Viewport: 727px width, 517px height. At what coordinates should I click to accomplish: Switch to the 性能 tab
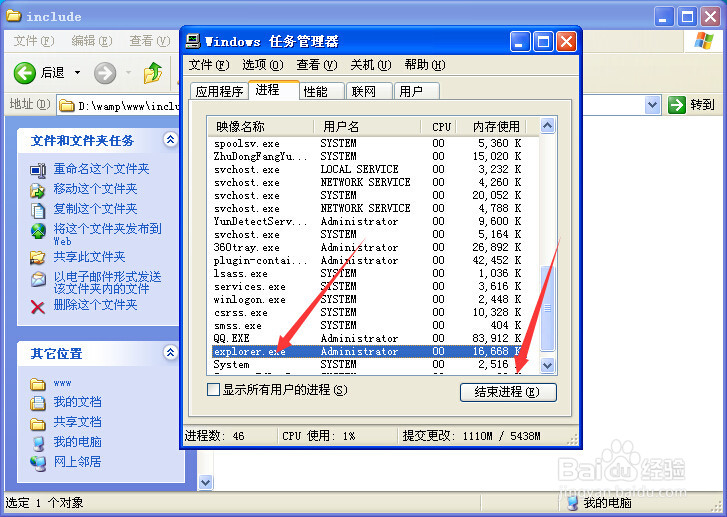click(320, 91)
